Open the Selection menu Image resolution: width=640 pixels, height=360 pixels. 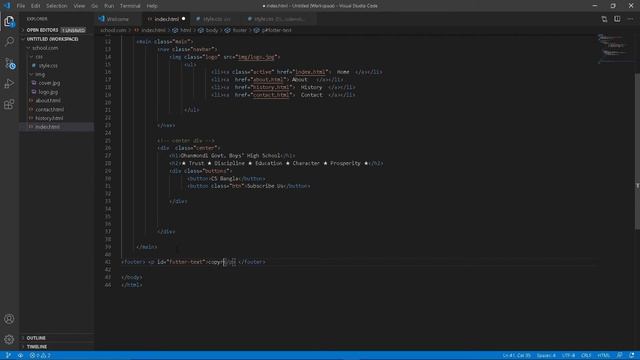[x=56, y=6]
